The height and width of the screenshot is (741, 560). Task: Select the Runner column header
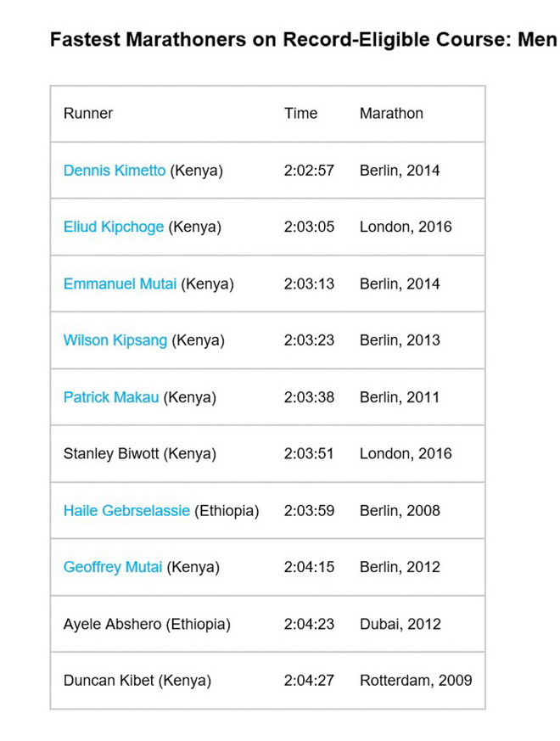pos(88,114)
